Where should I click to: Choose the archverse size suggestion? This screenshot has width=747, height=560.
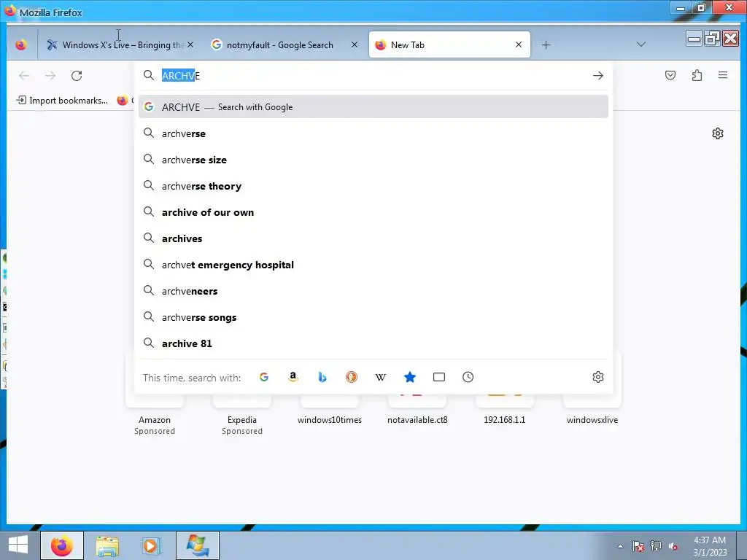pyautogui.click(x=373, y=160)
